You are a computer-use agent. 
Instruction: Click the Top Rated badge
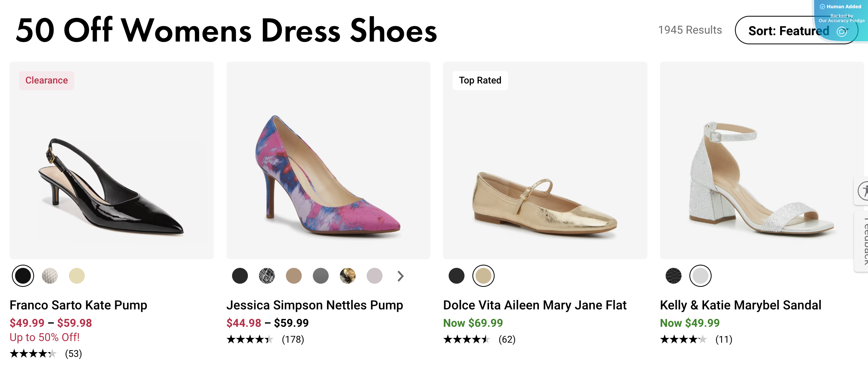[480, 80]
